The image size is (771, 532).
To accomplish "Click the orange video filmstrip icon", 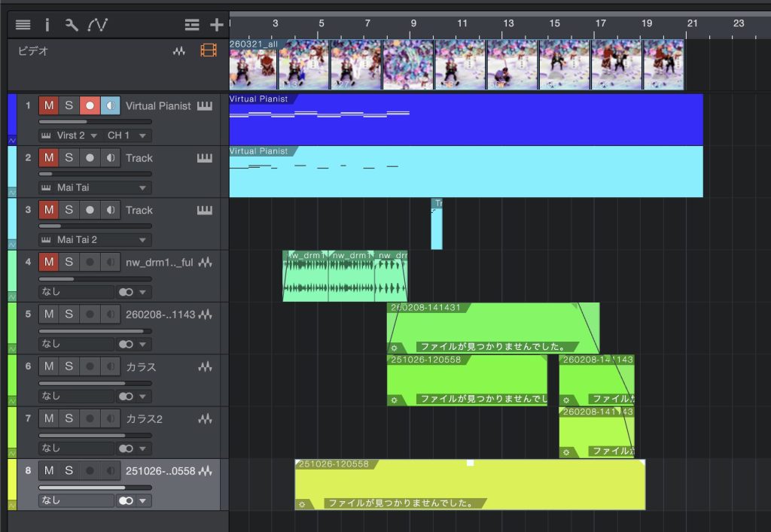I will (208, 51).
